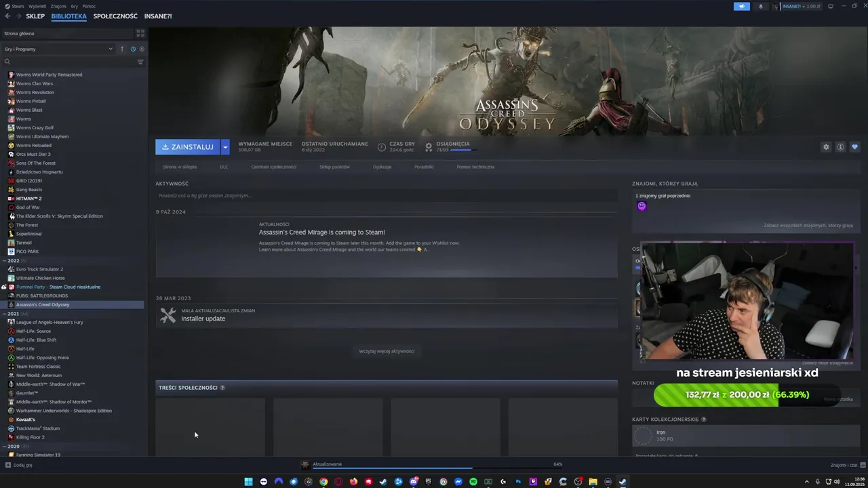Open Strona w sklepie link
Viewport: 868px width, 488px height.
180,167
